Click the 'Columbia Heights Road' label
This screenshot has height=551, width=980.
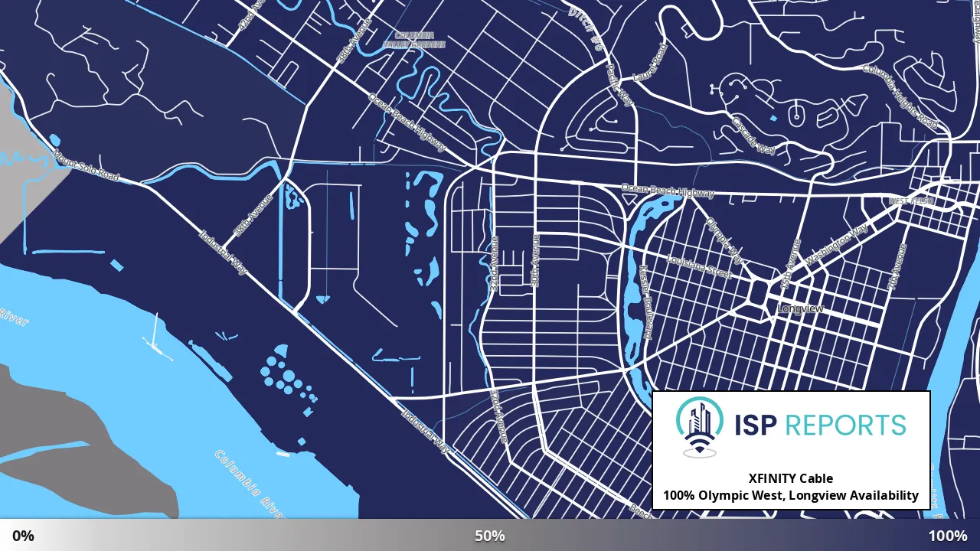coord(900,96)
